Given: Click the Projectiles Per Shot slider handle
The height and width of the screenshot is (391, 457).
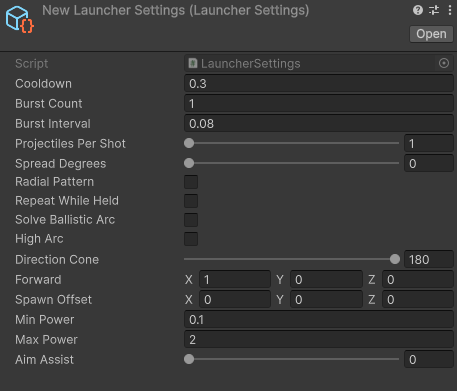Looking at the screenshot, I should (189, 143).
